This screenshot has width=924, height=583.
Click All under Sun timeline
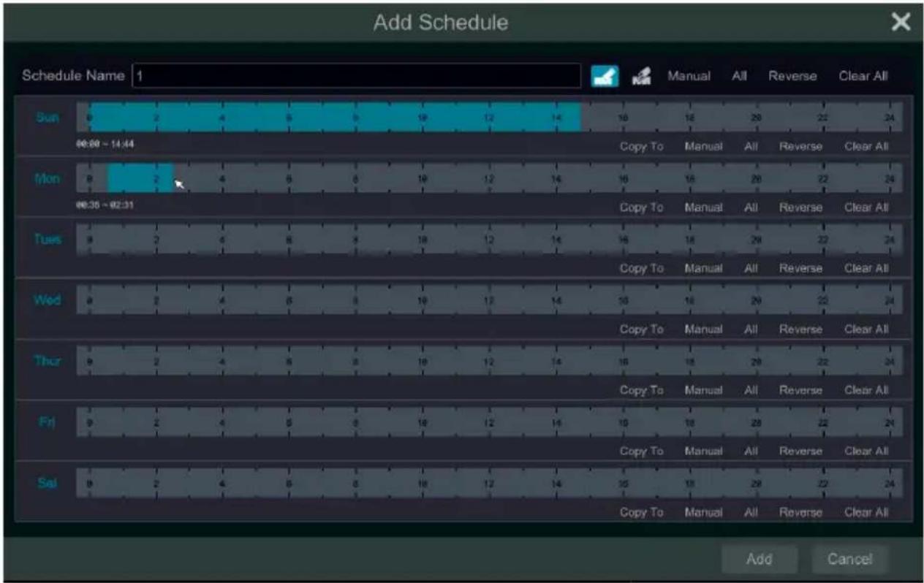point(750,146)
